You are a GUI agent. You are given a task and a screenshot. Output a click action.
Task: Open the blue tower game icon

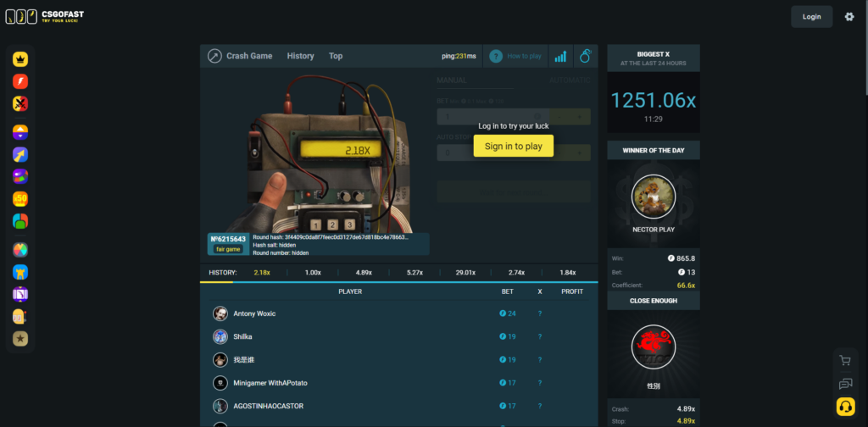point(20,272)
